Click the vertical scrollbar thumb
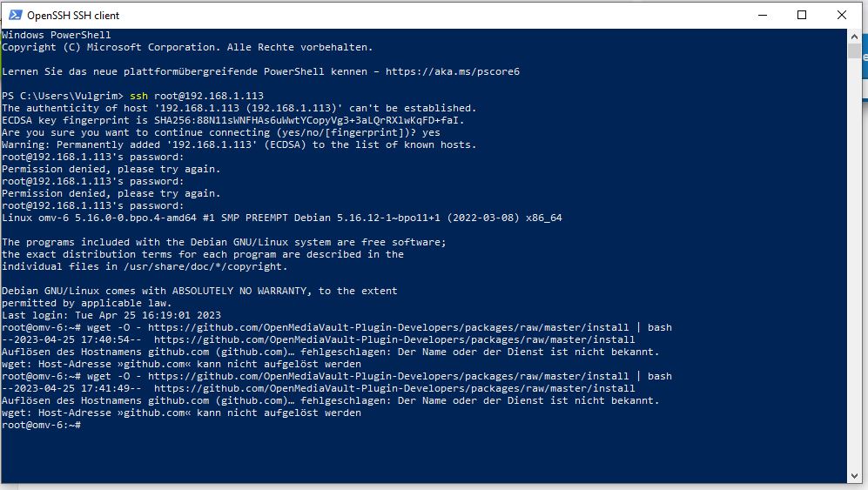Image resolution: width=868 pixels, height=490 pixels. [x=854, y=51]
